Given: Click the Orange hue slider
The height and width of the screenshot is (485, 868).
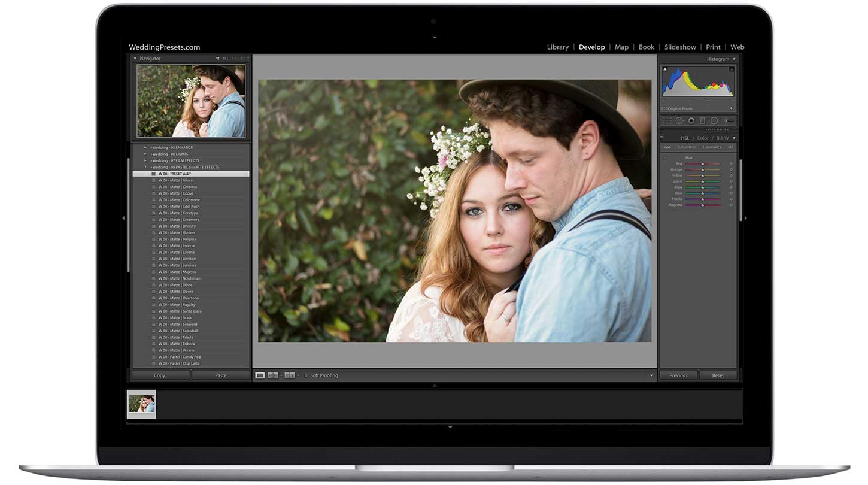Looking at the screenshot, I should coord(702,169).
